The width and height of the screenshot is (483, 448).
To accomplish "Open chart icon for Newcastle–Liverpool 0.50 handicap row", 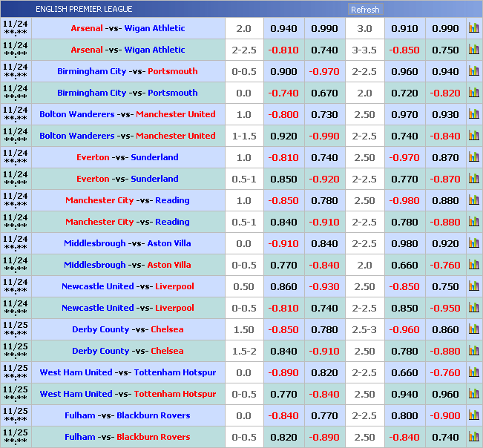I will (x=473, y=286).
